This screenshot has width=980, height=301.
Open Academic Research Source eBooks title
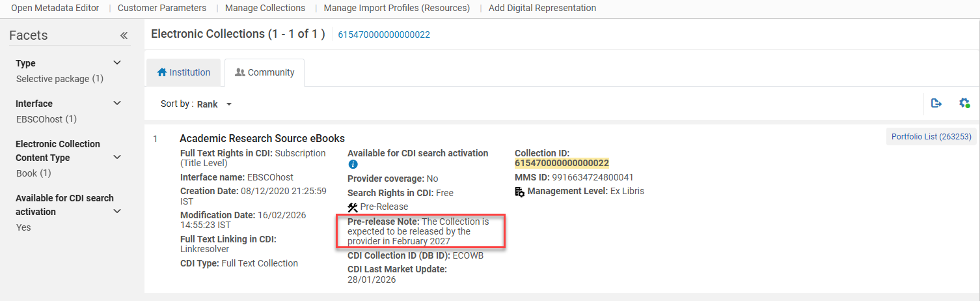pyautogui.click(x=262, y=138)
